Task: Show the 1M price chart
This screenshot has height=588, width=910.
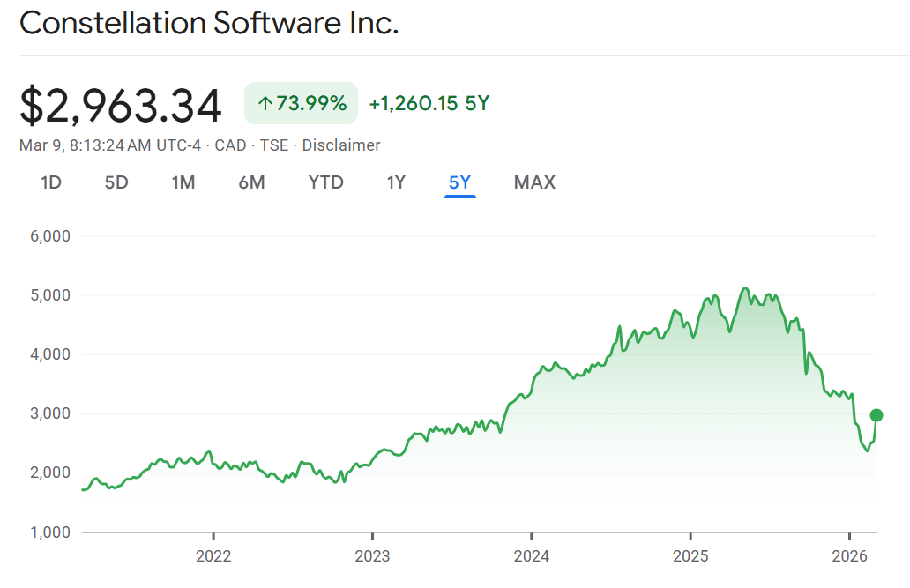Action: click(x=183, y=182)
